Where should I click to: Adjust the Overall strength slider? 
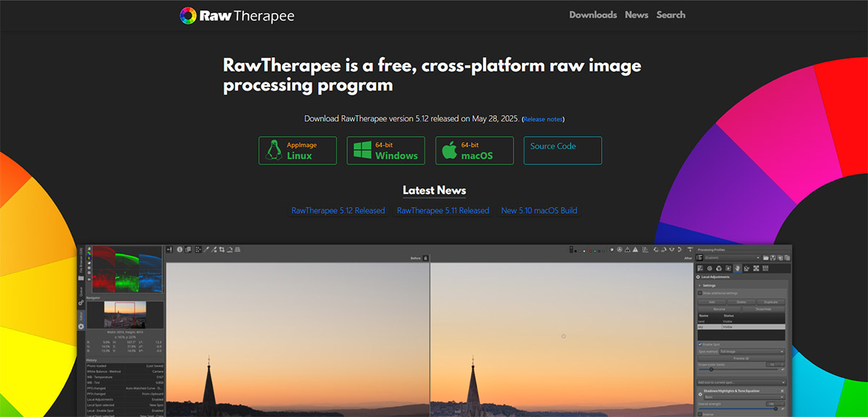pos(739,408)
